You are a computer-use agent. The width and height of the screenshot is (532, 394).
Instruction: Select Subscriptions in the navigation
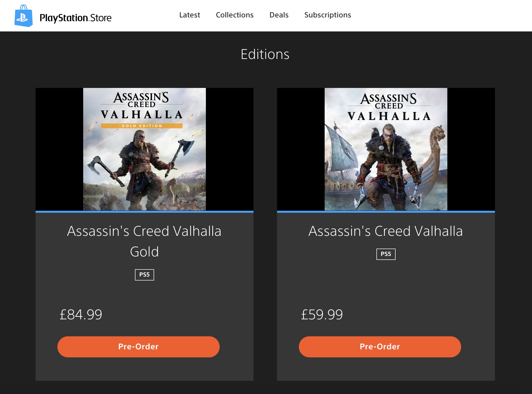click(x=328, y=15)
